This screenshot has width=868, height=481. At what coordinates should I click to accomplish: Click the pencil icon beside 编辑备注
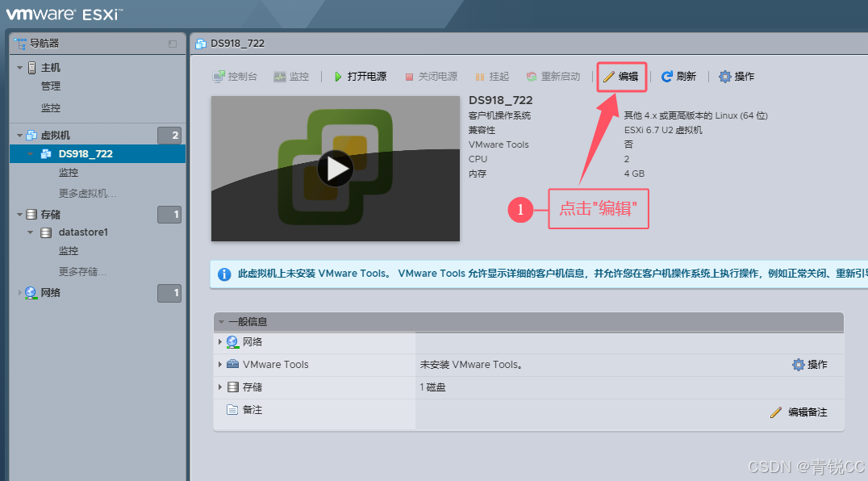tap(776, 412)
